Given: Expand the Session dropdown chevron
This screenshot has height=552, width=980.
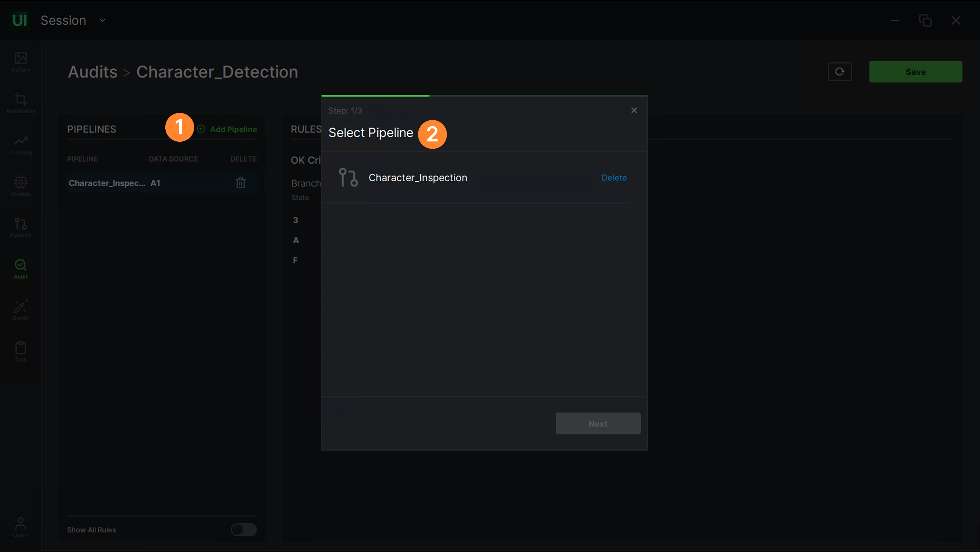Looking at the screenshot, I should (102, 20).
